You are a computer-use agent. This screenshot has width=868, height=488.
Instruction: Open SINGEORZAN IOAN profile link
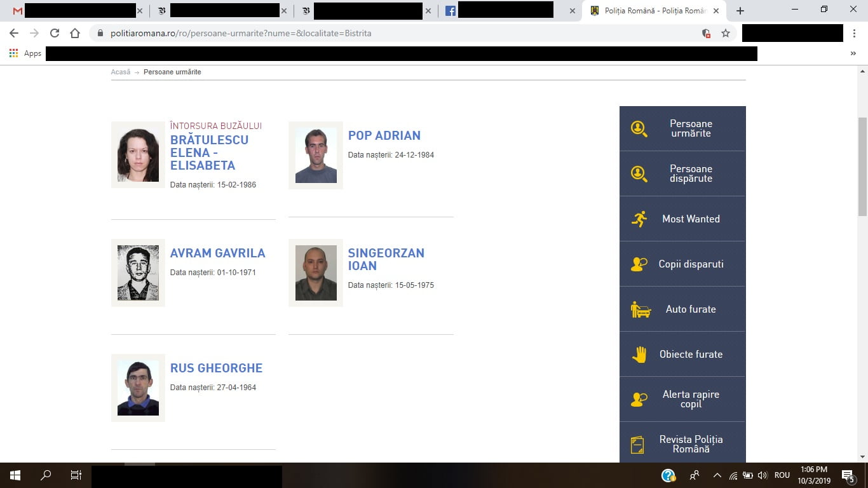[386, 259]
